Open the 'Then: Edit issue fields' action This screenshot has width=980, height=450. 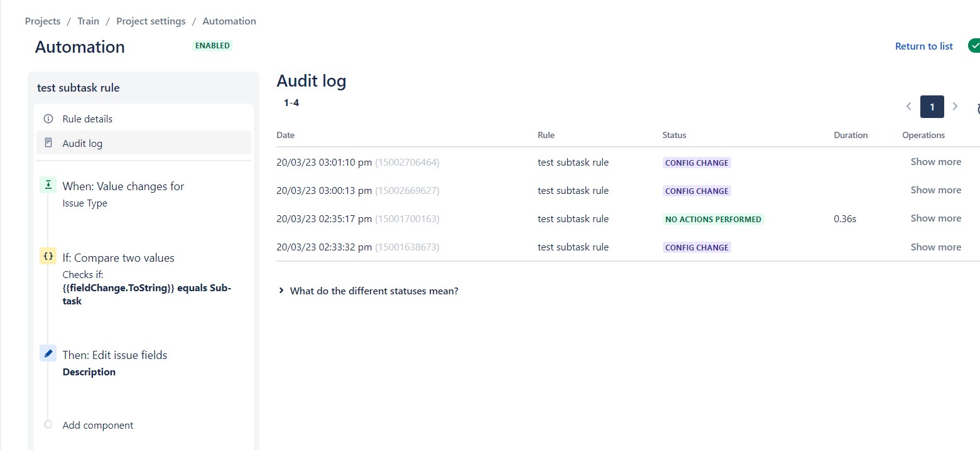[x=115, y=355]
